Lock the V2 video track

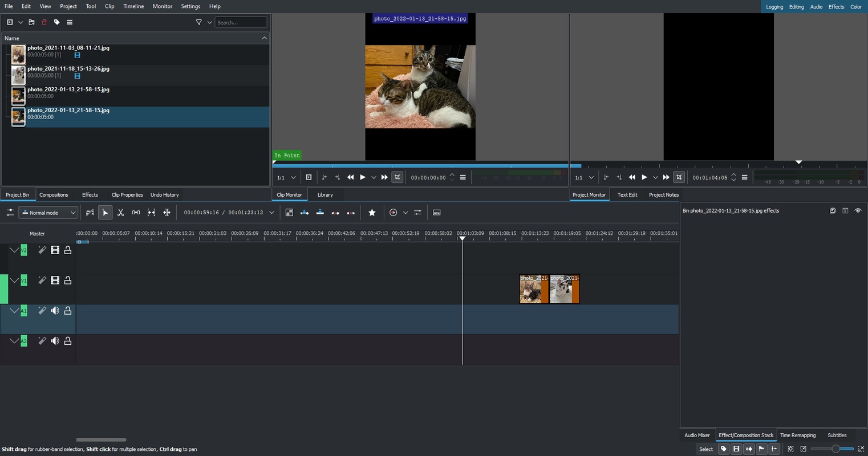coord(67,250)
